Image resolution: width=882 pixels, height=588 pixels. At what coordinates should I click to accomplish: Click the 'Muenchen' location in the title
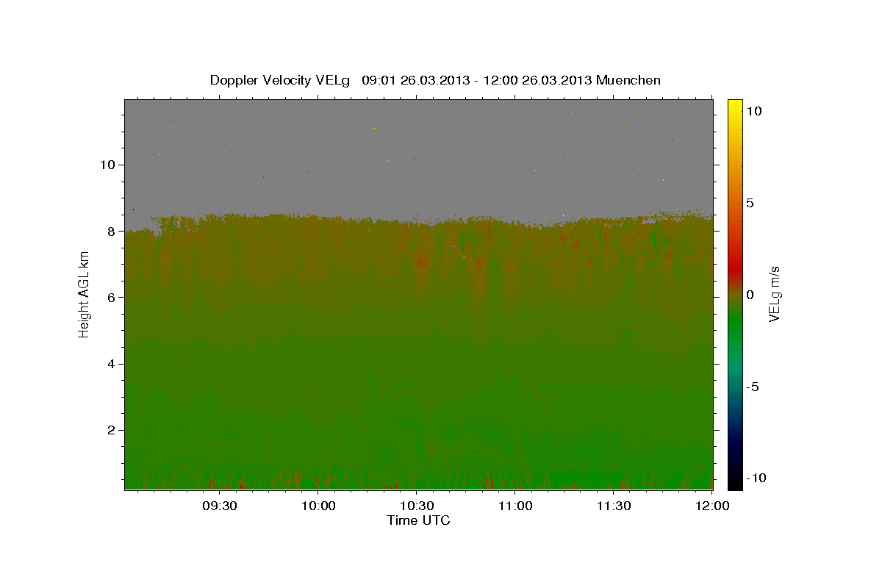630,80
